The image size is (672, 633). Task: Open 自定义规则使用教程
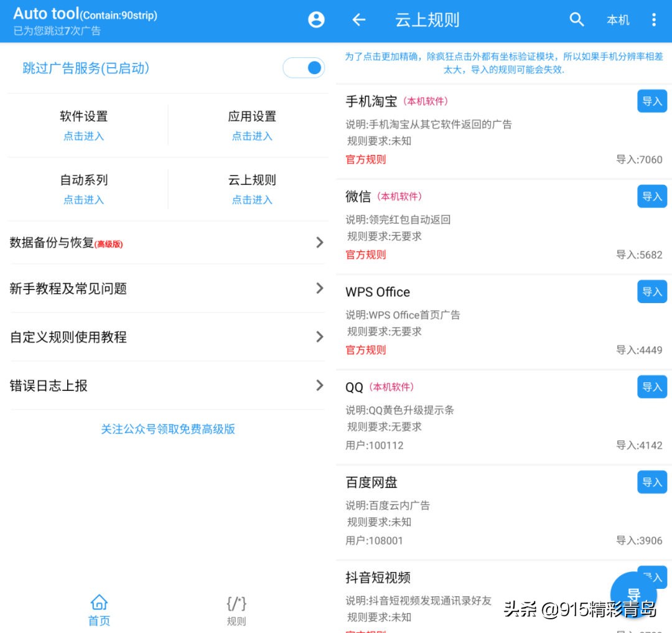pyautogui.click(x=168, y=337)
